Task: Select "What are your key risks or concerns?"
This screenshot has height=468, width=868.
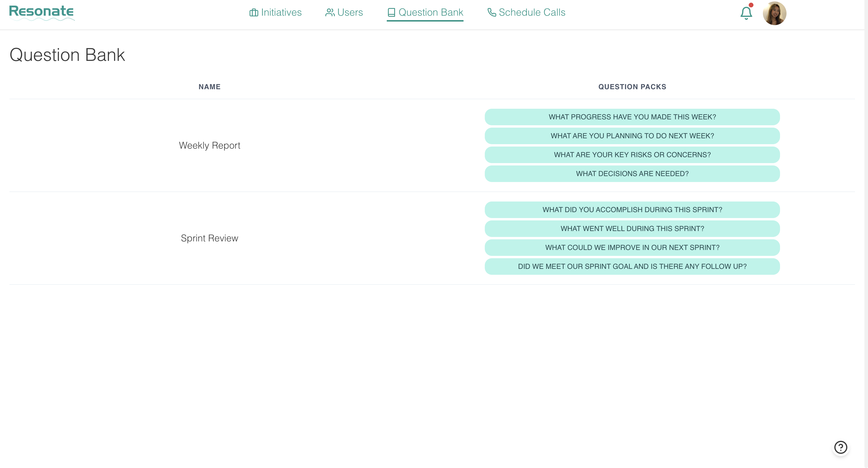Action: tap(632, 155)
